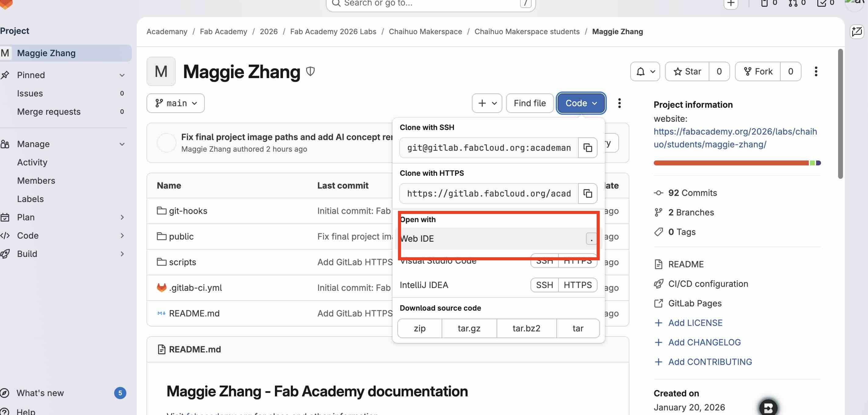The width and height of the screenshot is (868, 415).
Task: Click the Find file button
Action: click(x=529, y=103)
